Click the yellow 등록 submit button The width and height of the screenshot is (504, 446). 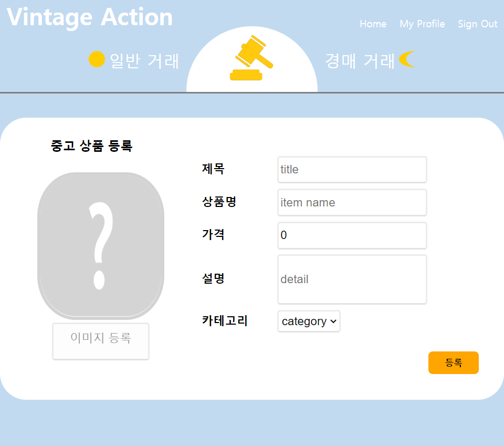tap(453, 362)
